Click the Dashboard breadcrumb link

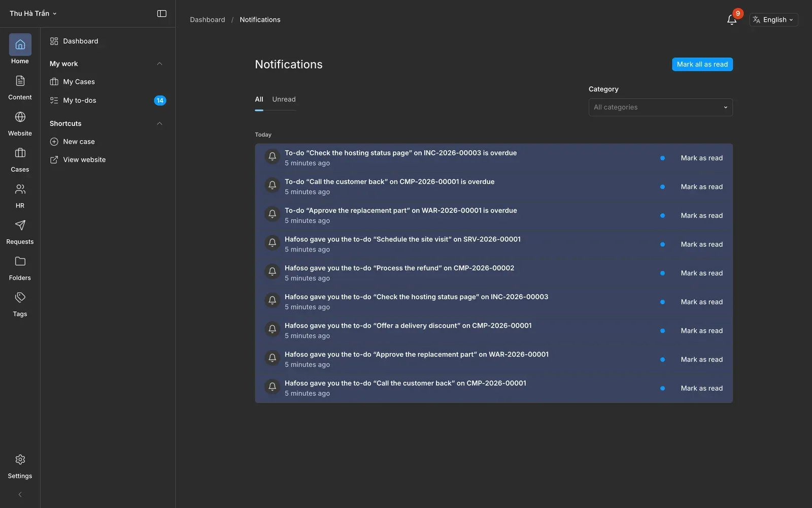(207, 20)
